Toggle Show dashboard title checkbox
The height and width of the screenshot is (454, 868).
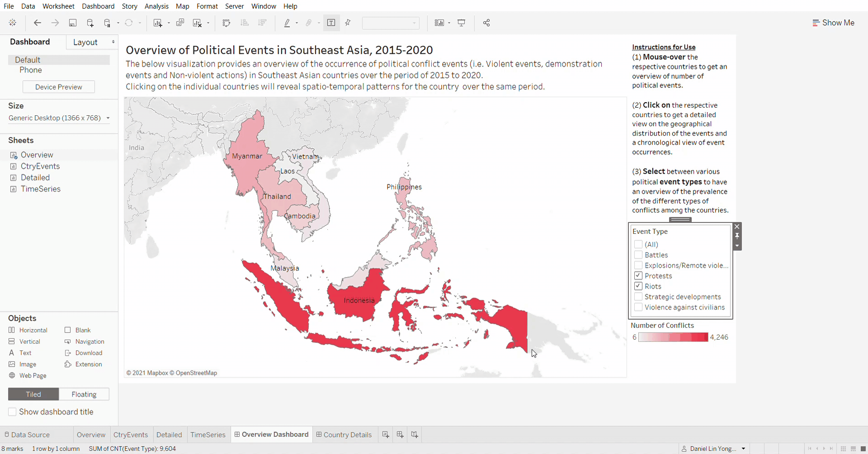click(13, 412)
